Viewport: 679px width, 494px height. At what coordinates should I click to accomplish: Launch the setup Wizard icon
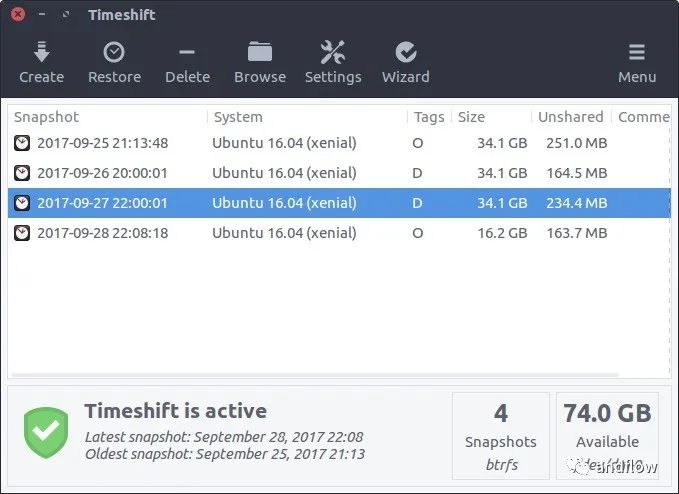pyautogui.click(x=405, y=52)
